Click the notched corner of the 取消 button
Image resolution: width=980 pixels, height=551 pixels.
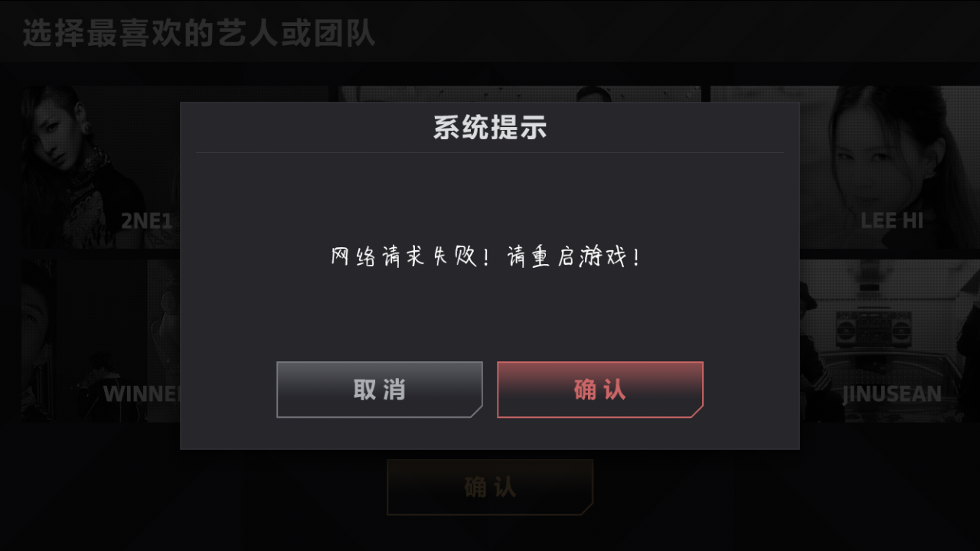pyautogui.click(x=476, y=412)
